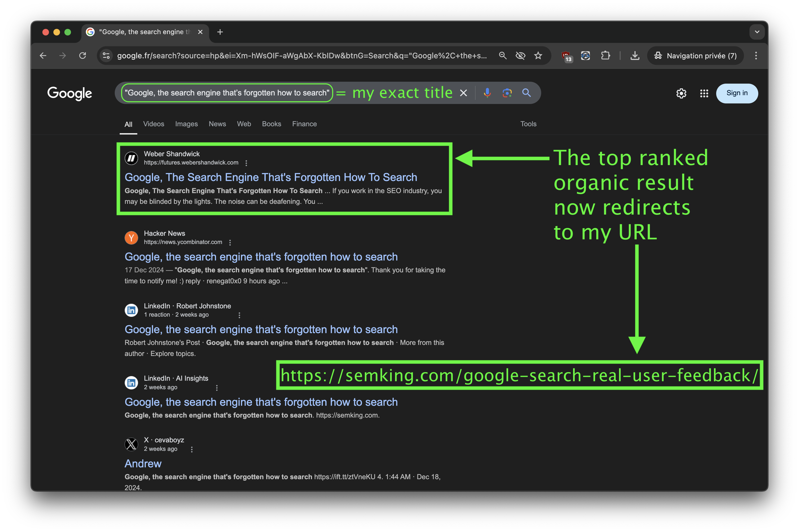Open three-dot menu for cevaboyz result
The width and height of the screenshot is (799, 532).
pos(192,449)
